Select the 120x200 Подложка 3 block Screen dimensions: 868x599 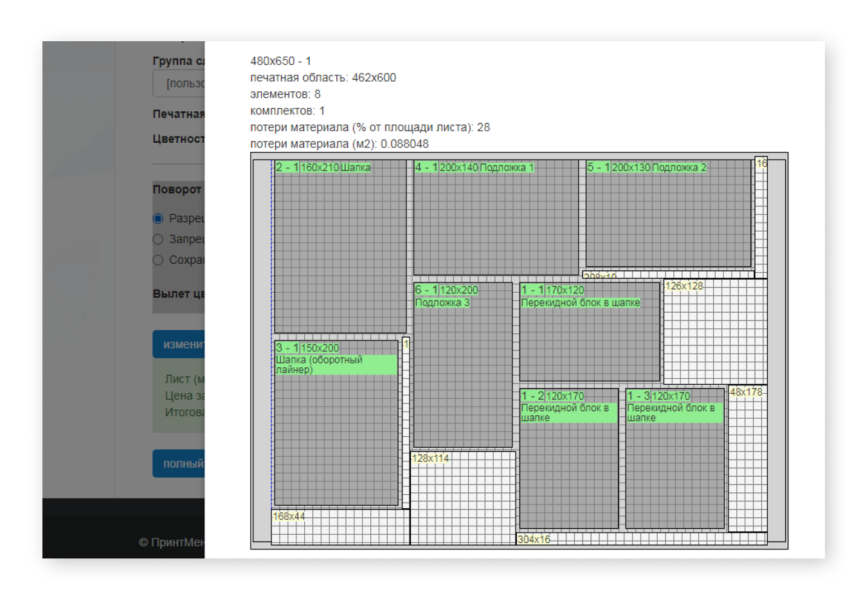(463, 365)
